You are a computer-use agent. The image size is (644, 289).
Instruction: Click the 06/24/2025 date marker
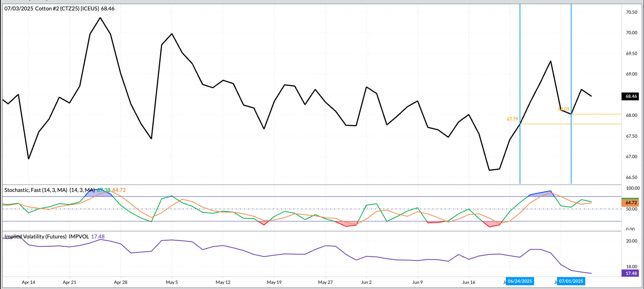pyautogui.click(x=520, y=281)
